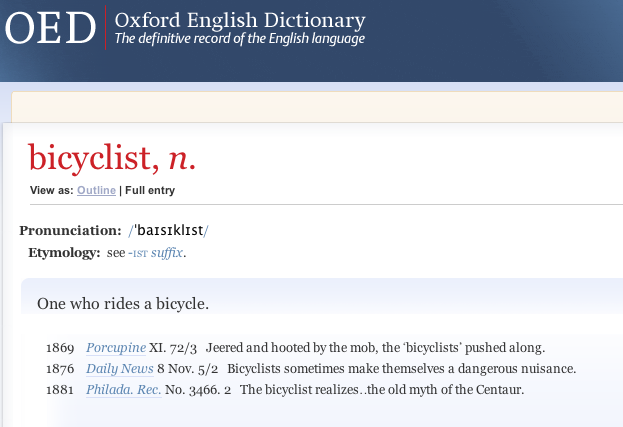
Task: Click the IPA transcription ˈbaɪsɪklɪst
Action: pyautogui.click(x=168, y=230)
